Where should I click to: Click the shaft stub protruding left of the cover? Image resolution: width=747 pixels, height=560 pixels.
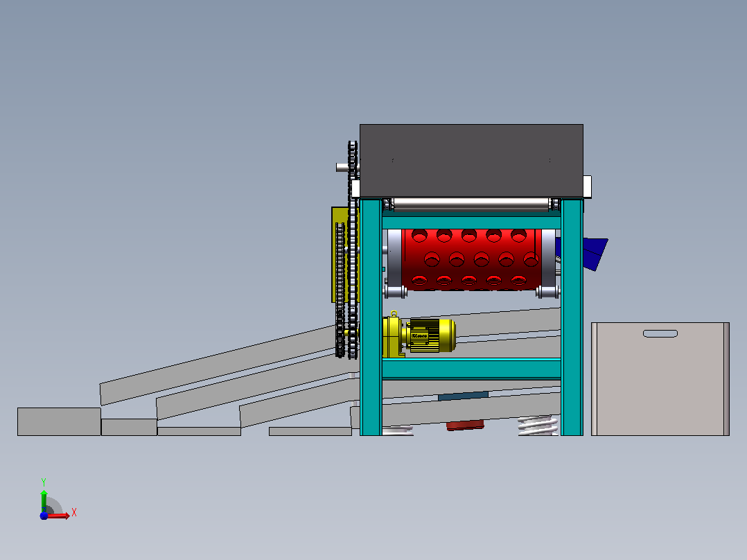[x=342, y=167]
